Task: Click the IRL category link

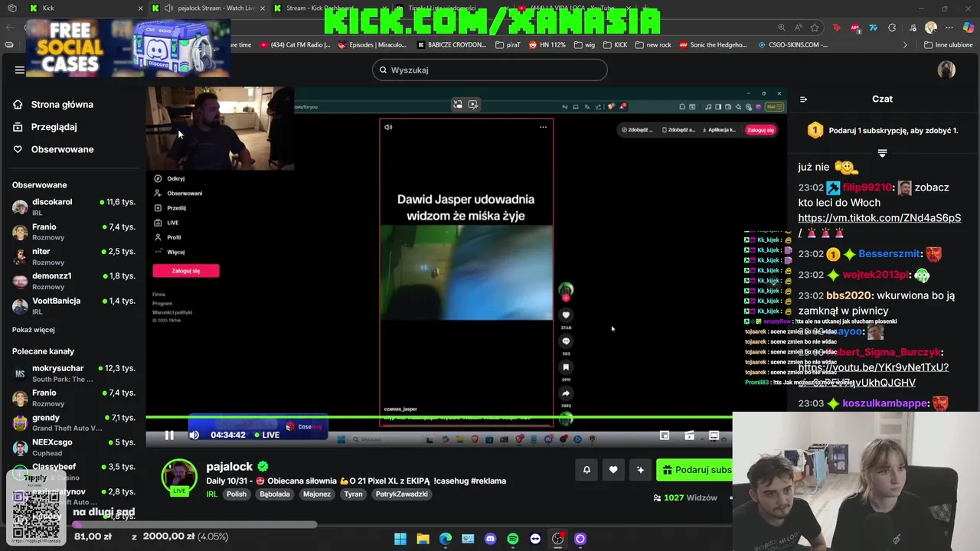Action: tap(212, 494)
